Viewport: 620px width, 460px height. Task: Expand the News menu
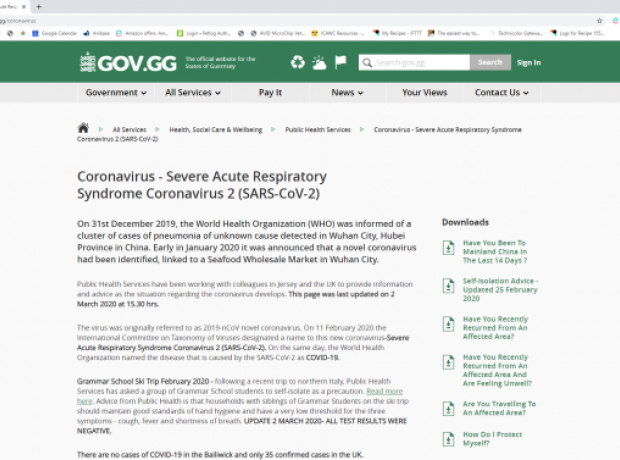[347, 93]
